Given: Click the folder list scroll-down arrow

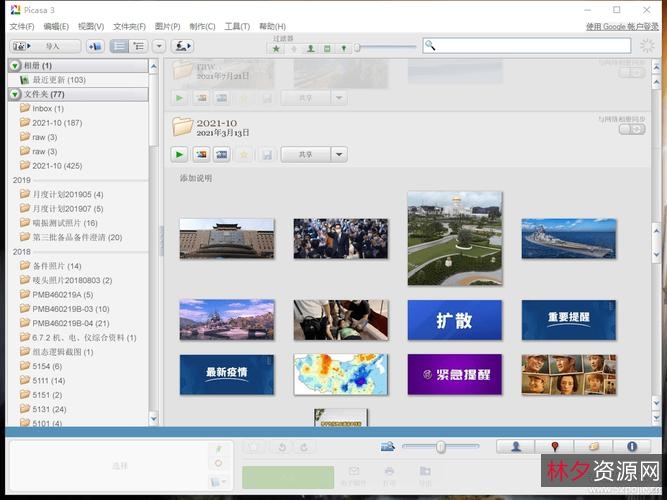Looking at the screenshot, I should coord(154,419).
